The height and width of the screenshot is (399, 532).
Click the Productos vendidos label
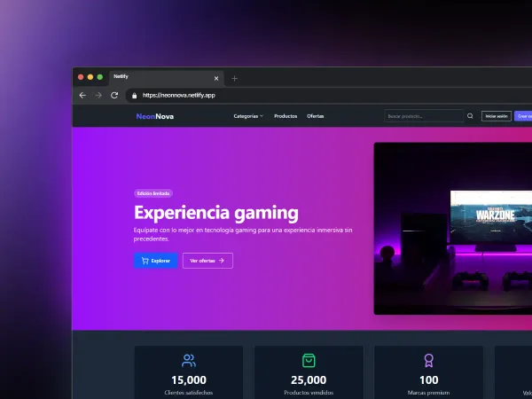(x=309, y=393)
